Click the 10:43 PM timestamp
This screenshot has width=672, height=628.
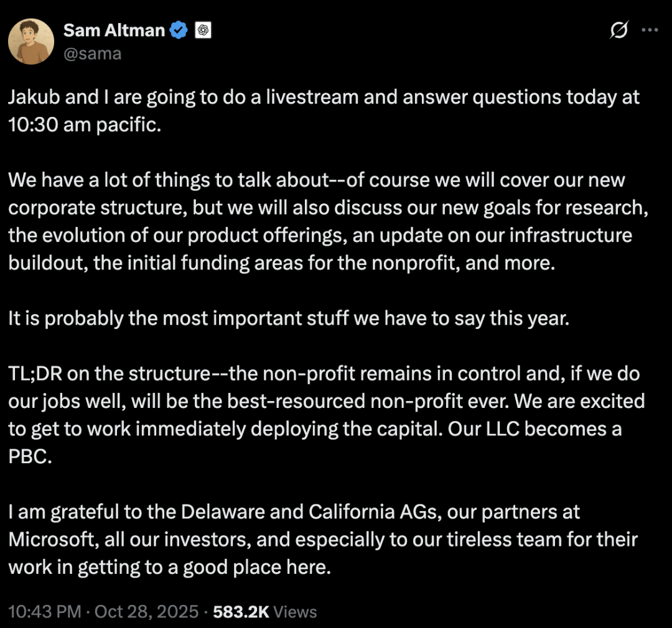pos(45,611)
